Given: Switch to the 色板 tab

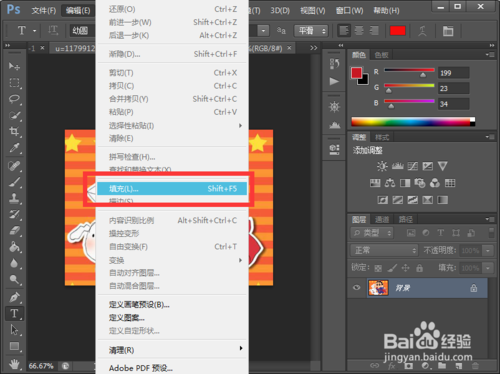Looking at the screenshot, I should 382,55.
